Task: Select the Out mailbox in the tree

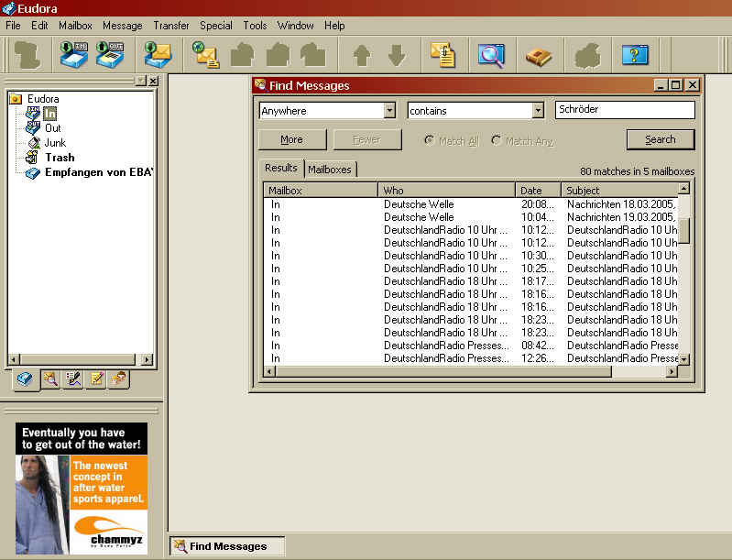Action: coord(53,128)
